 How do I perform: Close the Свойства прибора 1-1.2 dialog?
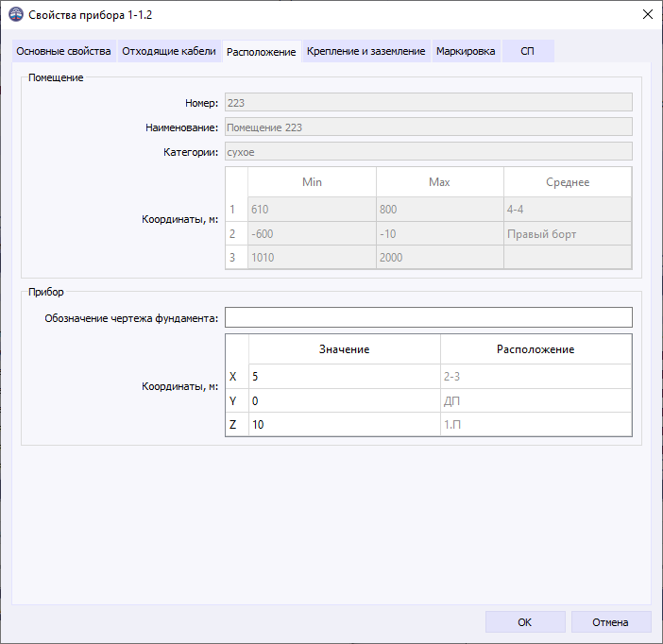[x=647, y=14]
